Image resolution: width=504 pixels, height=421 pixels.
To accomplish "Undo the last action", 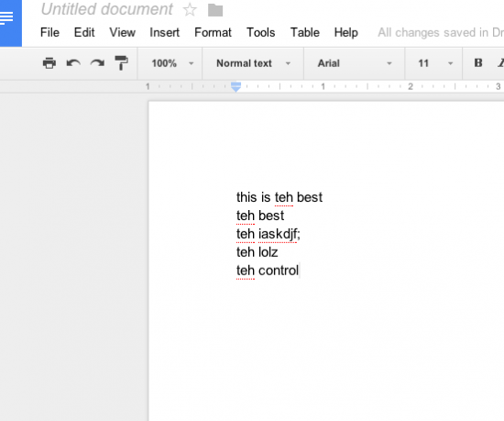I will 73,63.
